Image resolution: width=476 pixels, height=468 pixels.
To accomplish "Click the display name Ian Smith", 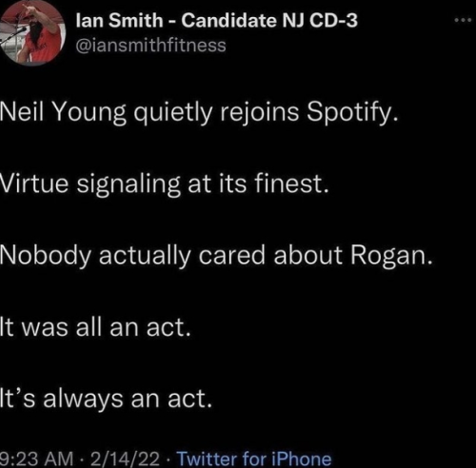I will click(119, 21).
